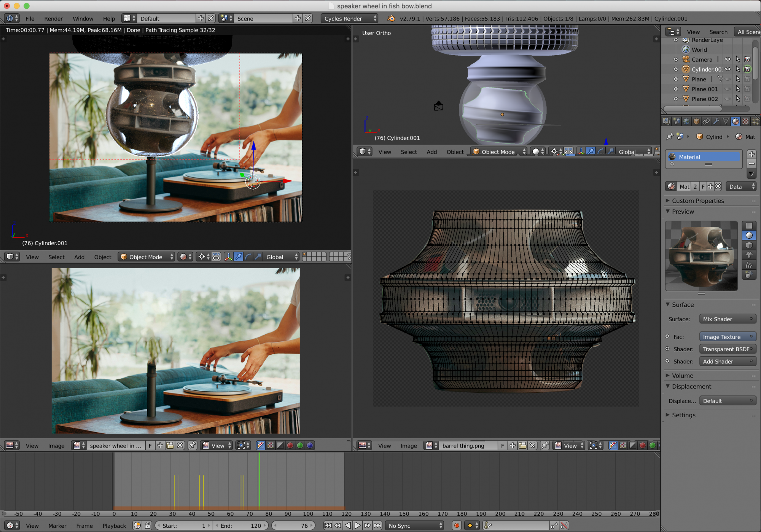Expand the Camera item in the outliner
761x532 pixels.
676,59
